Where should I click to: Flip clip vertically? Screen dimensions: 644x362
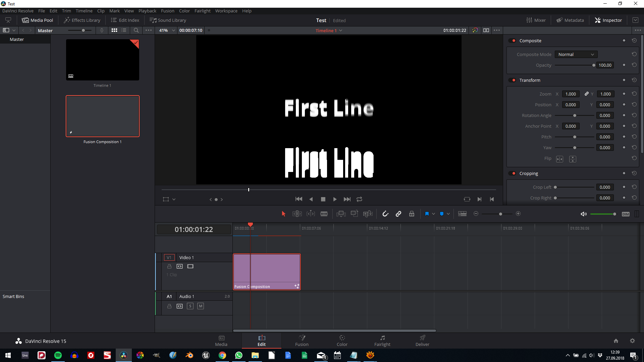pos(573,159)
